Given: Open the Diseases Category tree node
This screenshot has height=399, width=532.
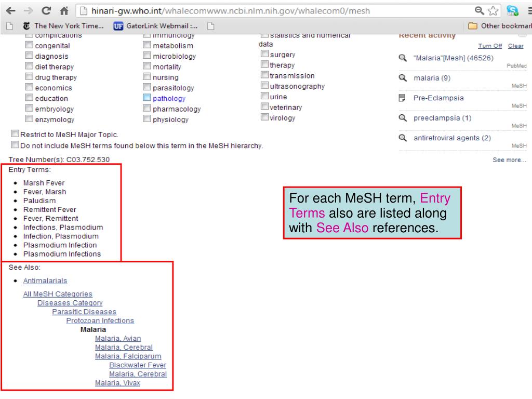Looking at the screenshot, I should point(70,303).
